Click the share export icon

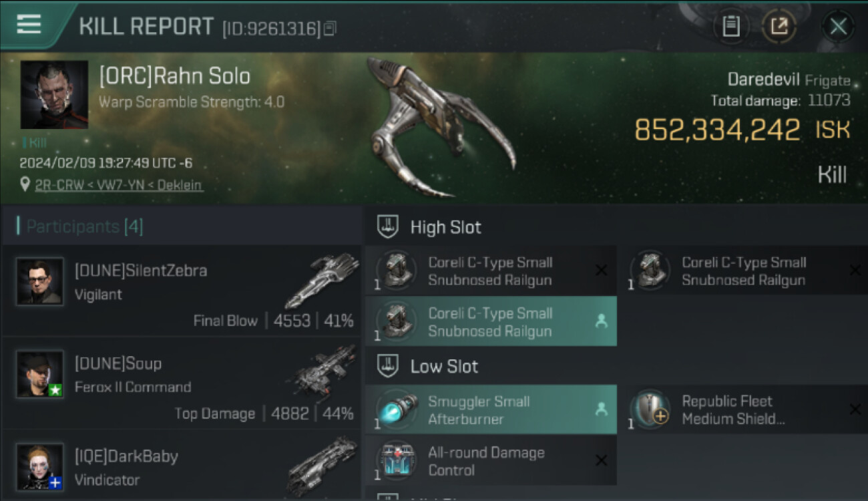779,27
